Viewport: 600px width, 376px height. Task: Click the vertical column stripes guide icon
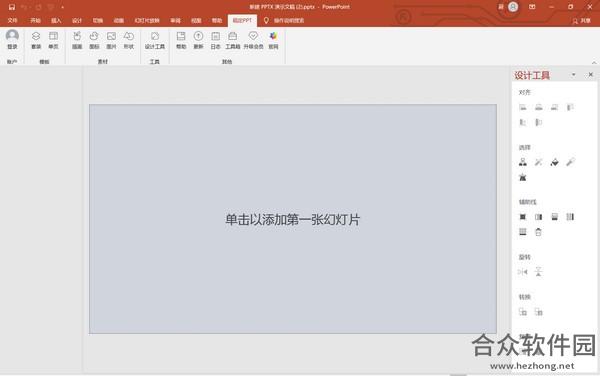point(570,217)
